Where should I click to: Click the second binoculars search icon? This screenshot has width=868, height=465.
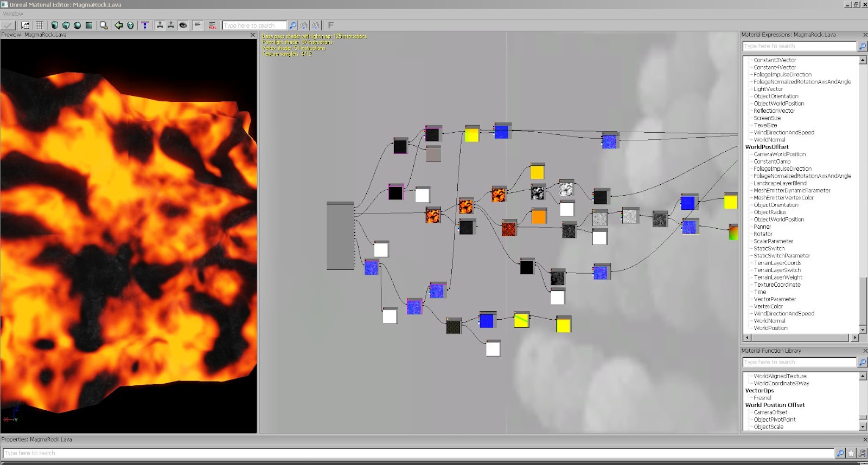click(316, 25)
